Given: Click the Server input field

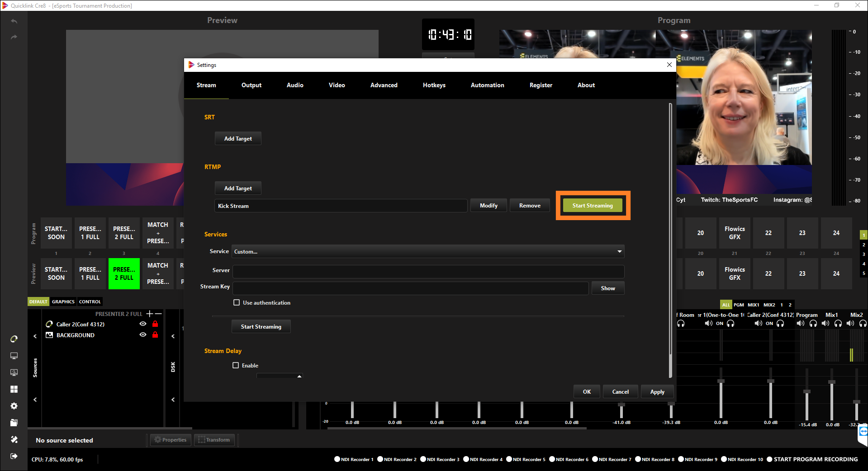Looking at the screenshot, I should click(427, 271).
